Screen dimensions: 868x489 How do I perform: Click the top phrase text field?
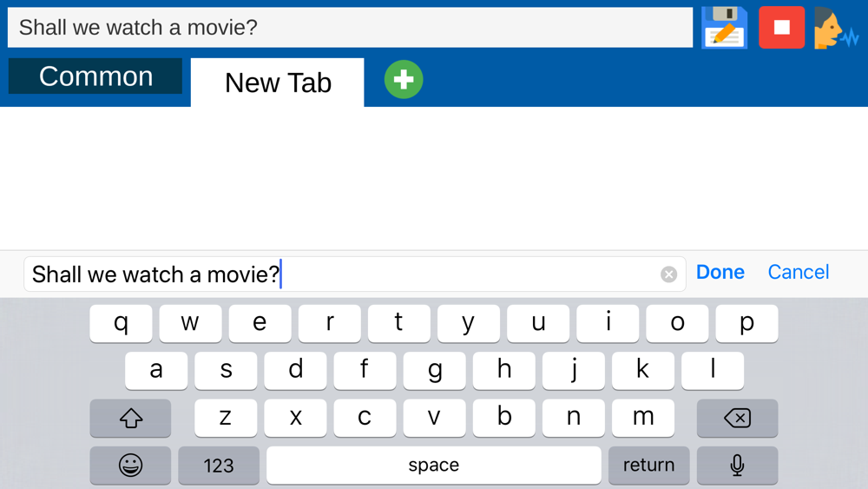click(350, 28)
